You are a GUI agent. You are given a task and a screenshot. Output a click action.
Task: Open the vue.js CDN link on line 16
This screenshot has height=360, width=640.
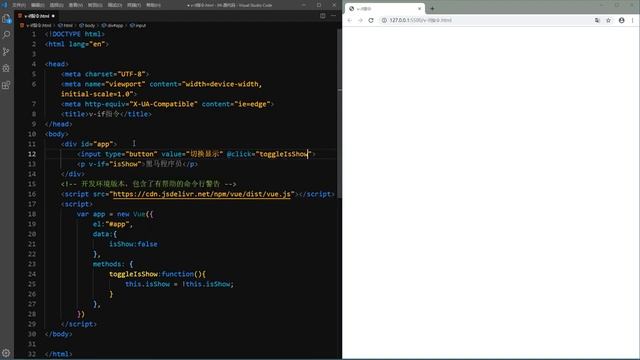tap(202, 194)
